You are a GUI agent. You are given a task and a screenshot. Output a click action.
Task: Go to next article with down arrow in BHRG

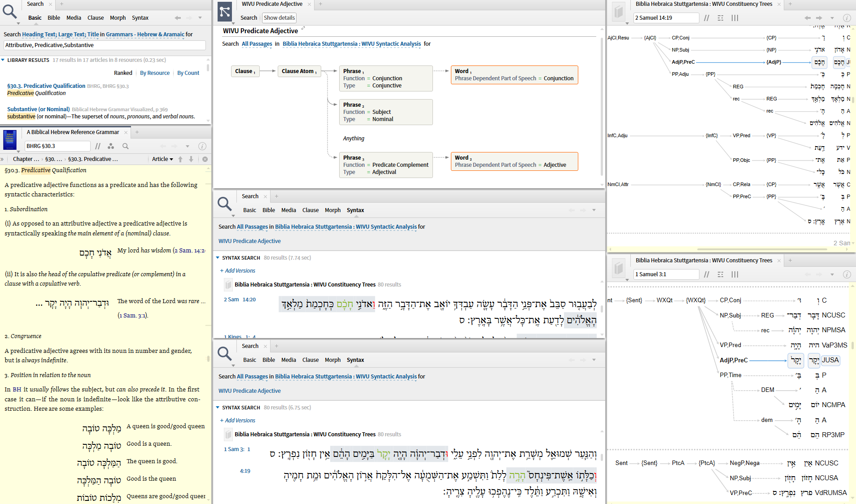(x=191, y=159)
